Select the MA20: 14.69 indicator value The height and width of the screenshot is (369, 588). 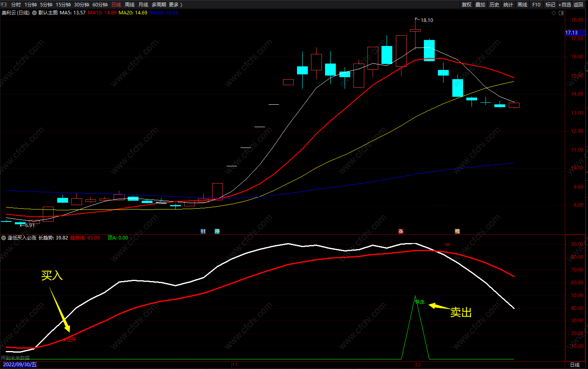133,13
